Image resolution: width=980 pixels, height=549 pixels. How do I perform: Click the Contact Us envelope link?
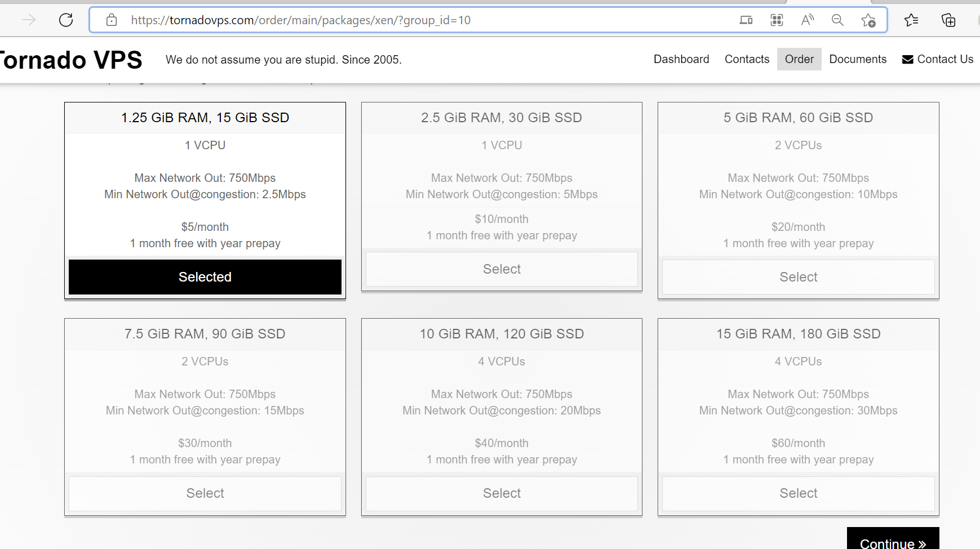pyautogui.click(x=938, y=59)
